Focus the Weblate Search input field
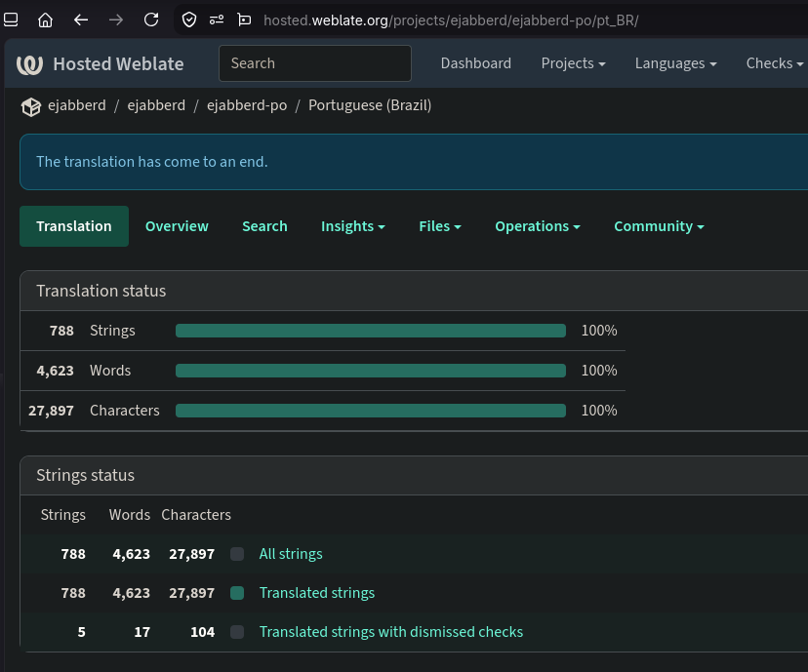 (315, 63)
